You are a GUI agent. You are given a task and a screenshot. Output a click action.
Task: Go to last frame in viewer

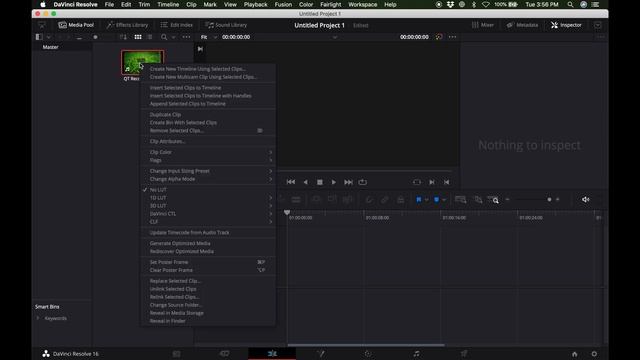tap(348, 182)
